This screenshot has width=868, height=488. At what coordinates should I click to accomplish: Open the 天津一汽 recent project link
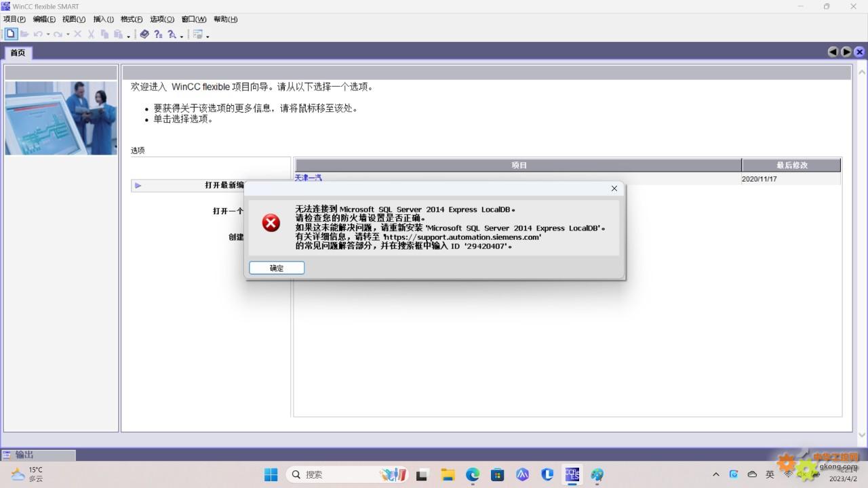point(309,178)
